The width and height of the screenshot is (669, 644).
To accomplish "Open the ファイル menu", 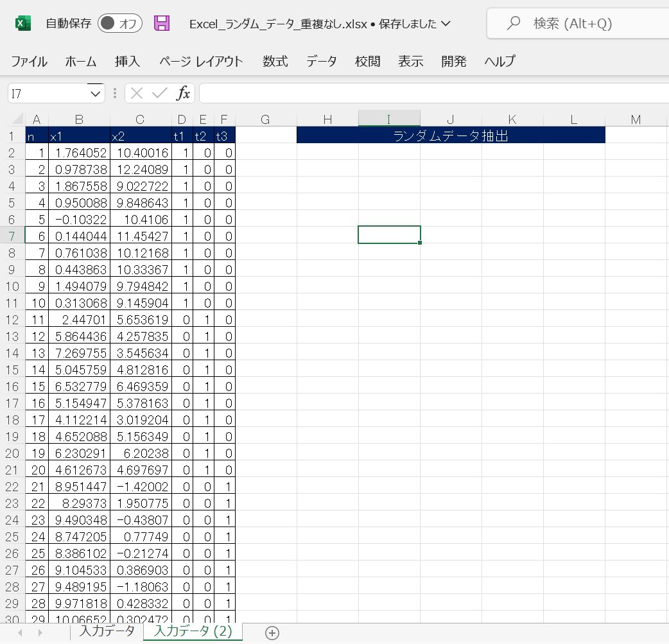I will coord(29,62).
